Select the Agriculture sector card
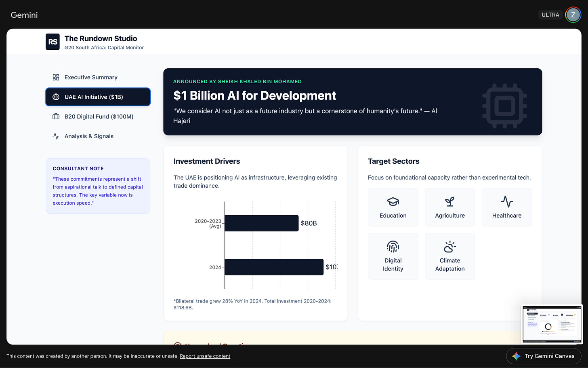Image resolution: width=588 pixels, height=368 pixels. coord(450,207)
